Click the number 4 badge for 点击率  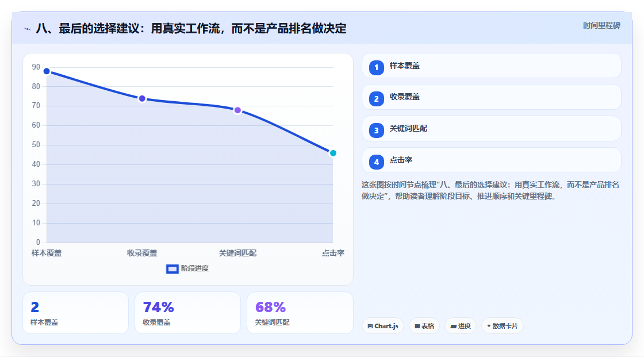click(376, 162)
